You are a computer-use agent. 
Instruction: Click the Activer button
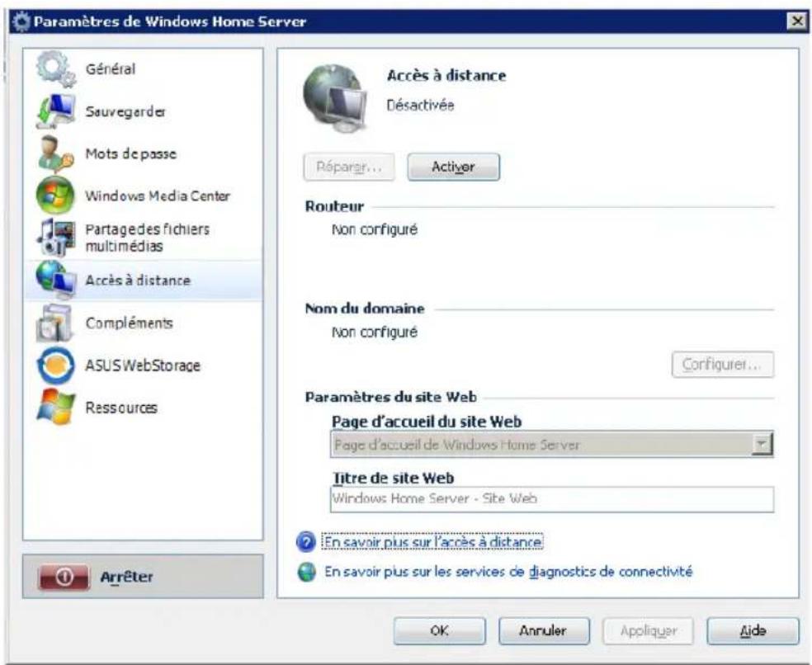[x=453, y=167]
